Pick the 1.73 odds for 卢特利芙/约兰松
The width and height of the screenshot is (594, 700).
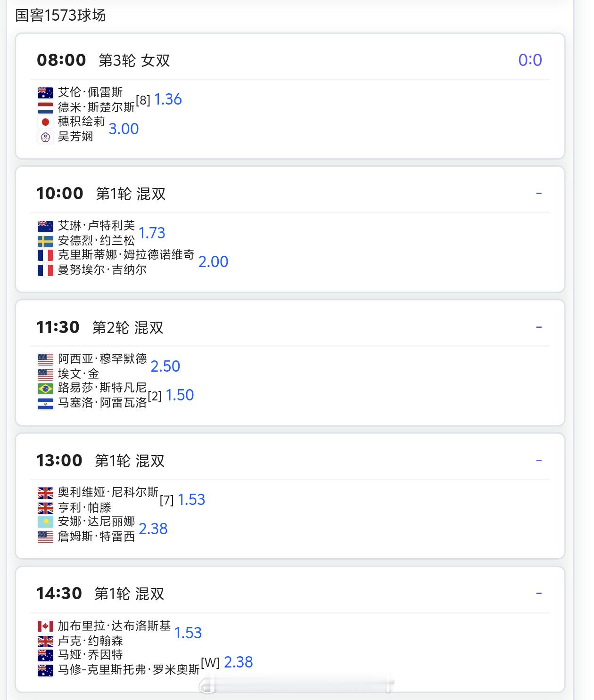point(152,233)
